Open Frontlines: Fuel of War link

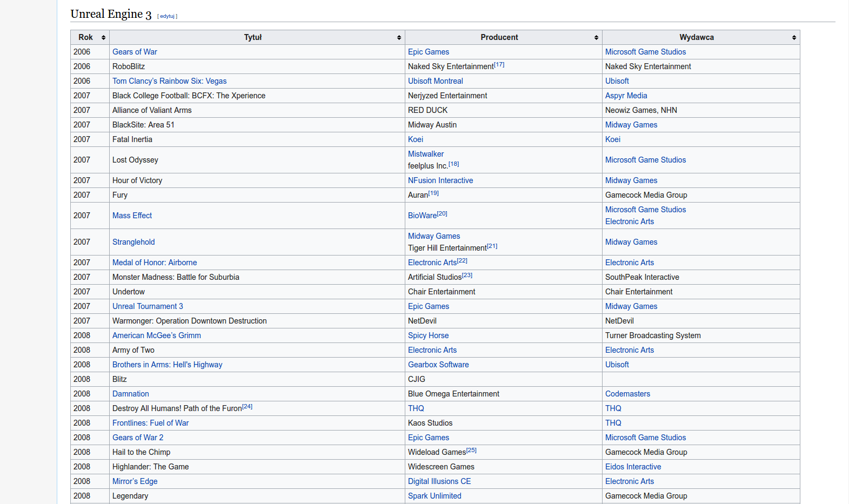click(150, 423)
